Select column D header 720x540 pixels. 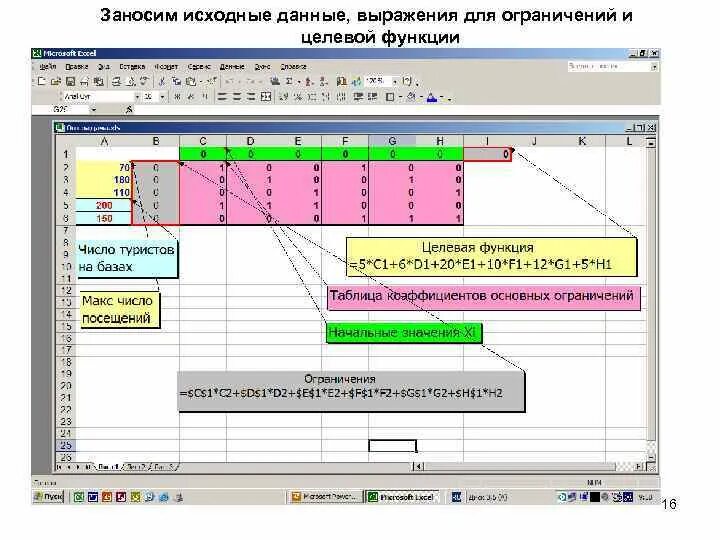250,141
